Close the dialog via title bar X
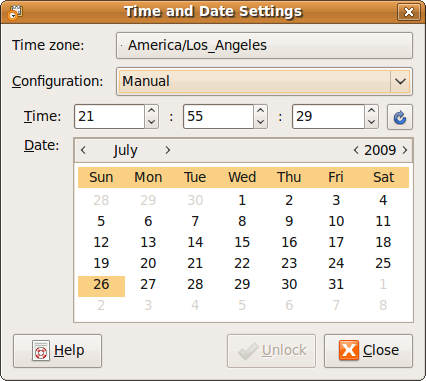 [x=409, y=12]
